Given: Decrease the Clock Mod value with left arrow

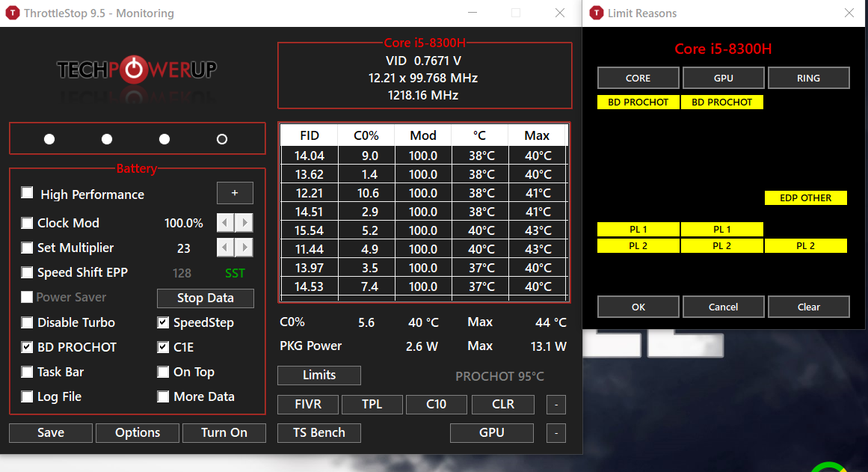Looking at the screenshot, I should (x=225, y=223).
